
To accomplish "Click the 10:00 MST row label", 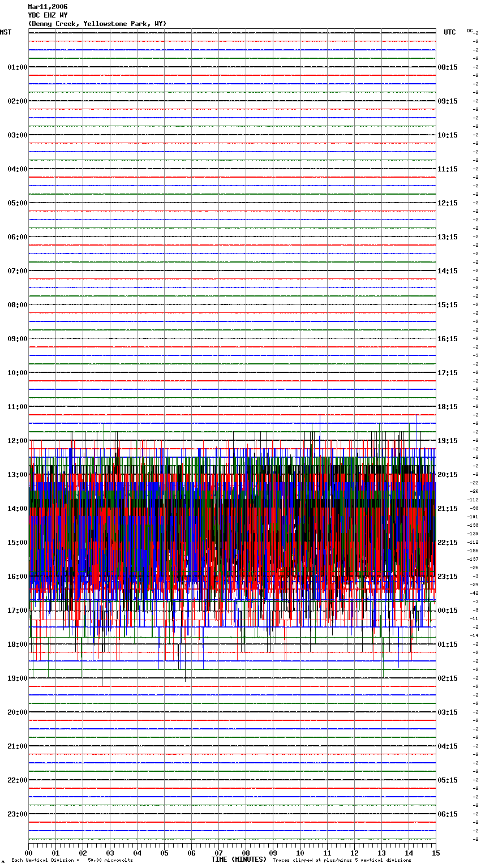I will tap(18, 373).
